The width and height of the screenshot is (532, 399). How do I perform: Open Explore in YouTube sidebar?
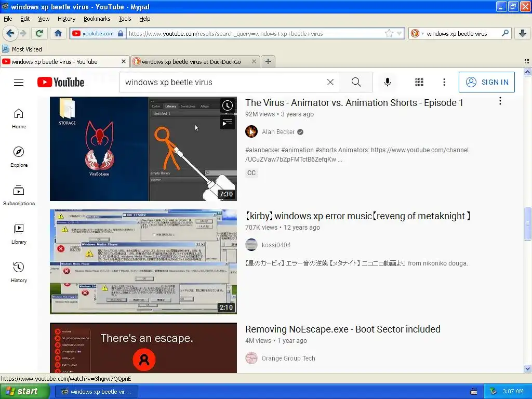point(19,157)
